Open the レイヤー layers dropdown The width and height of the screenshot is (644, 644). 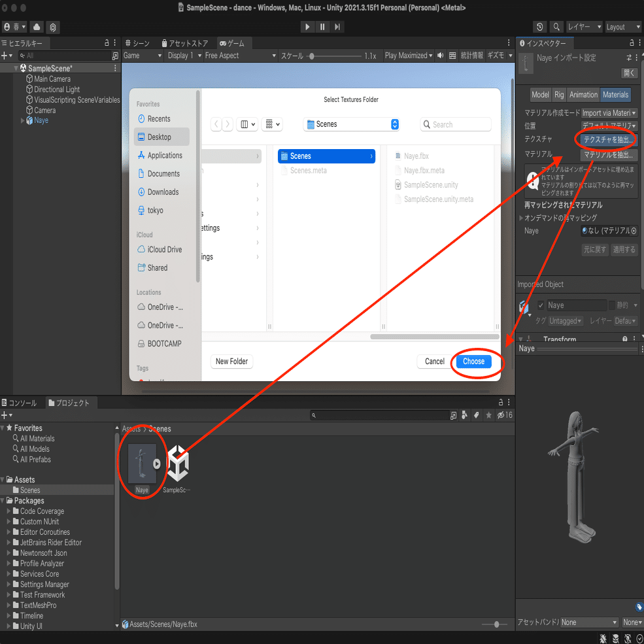pos(584,27)
